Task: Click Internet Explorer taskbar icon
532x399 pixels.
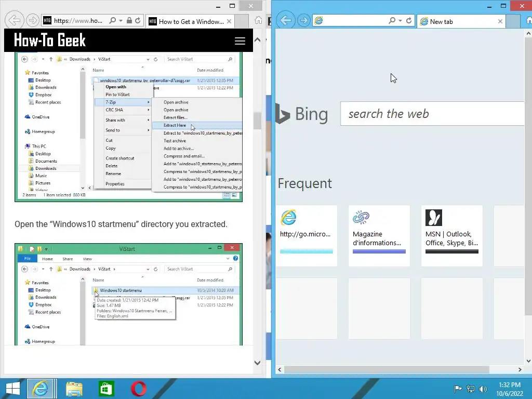Action: pyautogui.click(x=40, y=389)
